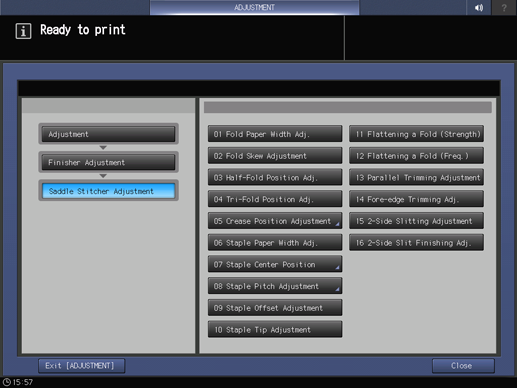Viewport: 517px width, 388px height.
Task: Go to Finisher Adjustment level
Action: coord(108,162)
